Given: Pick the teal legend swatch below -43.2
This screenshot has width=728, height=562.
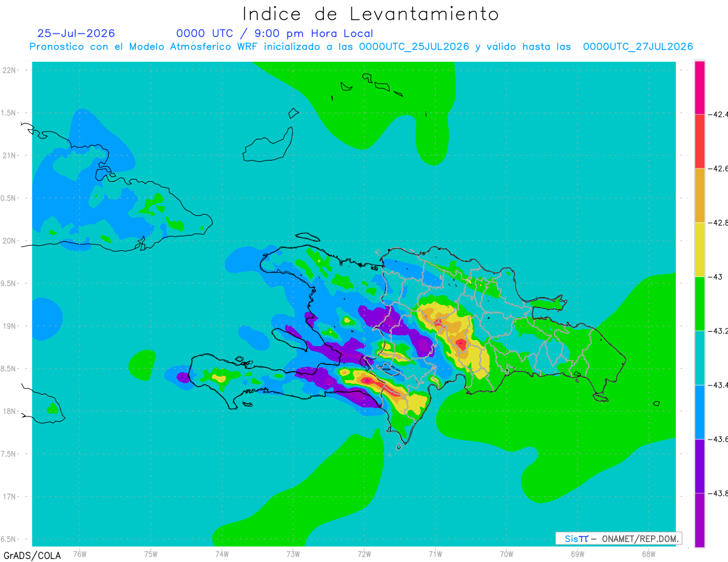Looking at the screenshot, I should tap(699, 358).
